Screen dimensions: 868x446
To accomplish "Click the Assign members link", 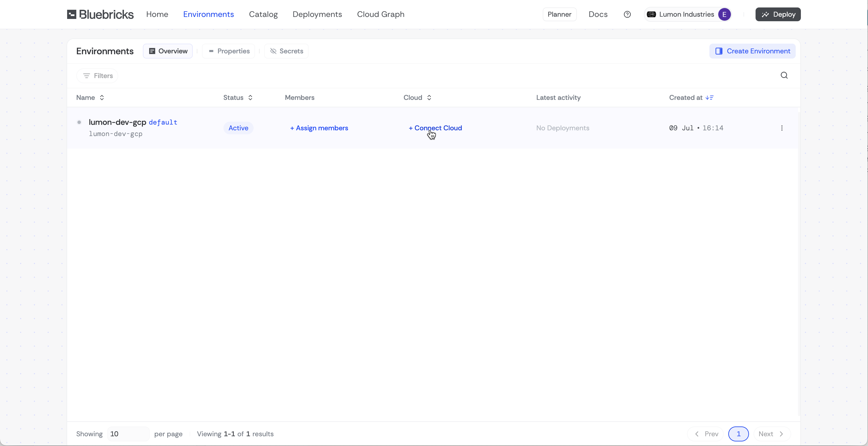I will click(x=319, y=128).
